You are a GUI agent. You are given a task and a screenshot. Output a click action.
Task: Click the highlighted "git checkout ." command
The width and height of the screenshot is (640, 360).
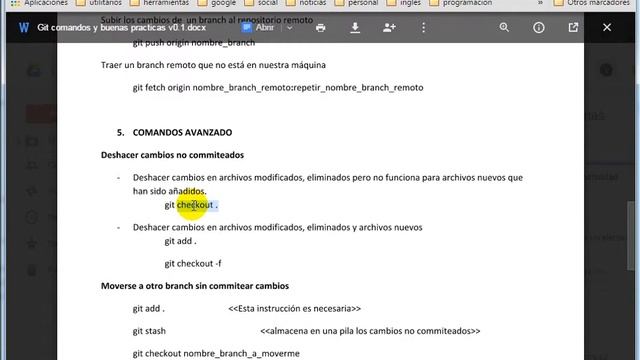point(191,205)
